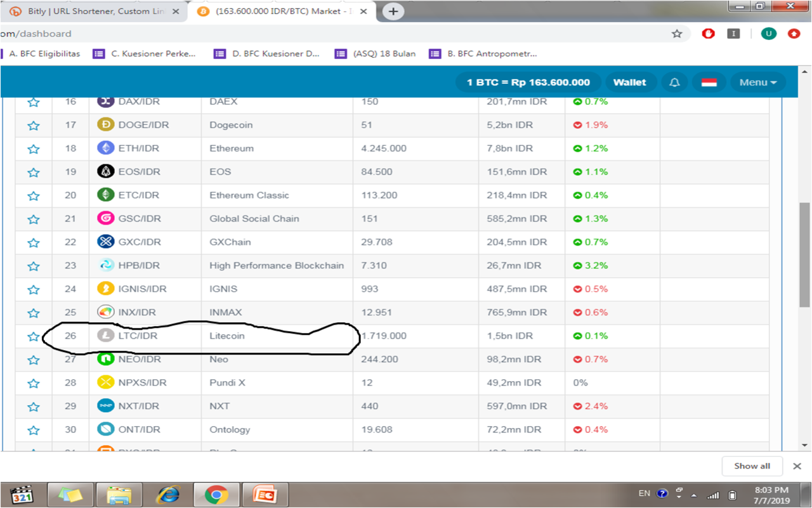Open a new browser tab
812x508 pixels.
(x=393, y=11)
